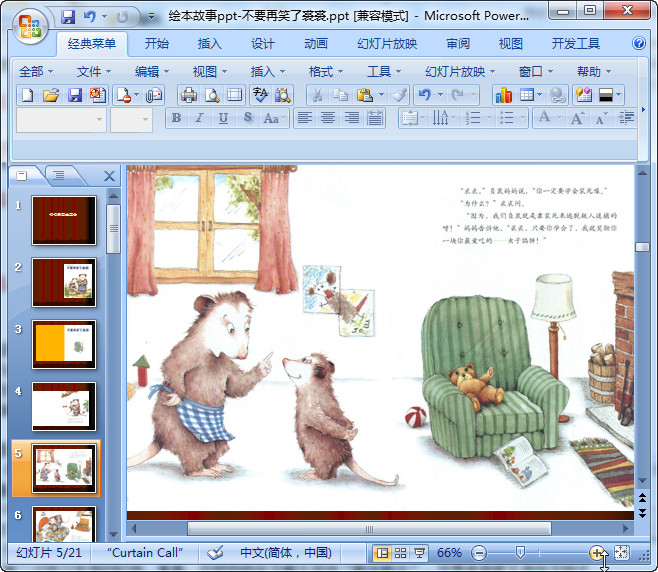Click the Save icon in Quick Access Toolbar
Image resolution: width=658 pixels, height=572 pixels.
(68, 17)
